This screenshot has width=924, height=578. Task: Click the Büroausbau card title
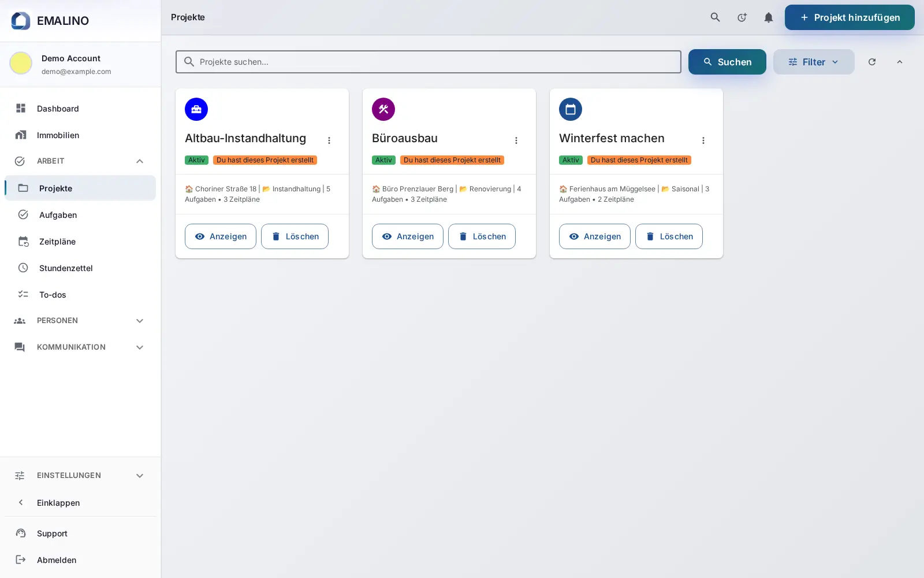click(x=405, y=138)
